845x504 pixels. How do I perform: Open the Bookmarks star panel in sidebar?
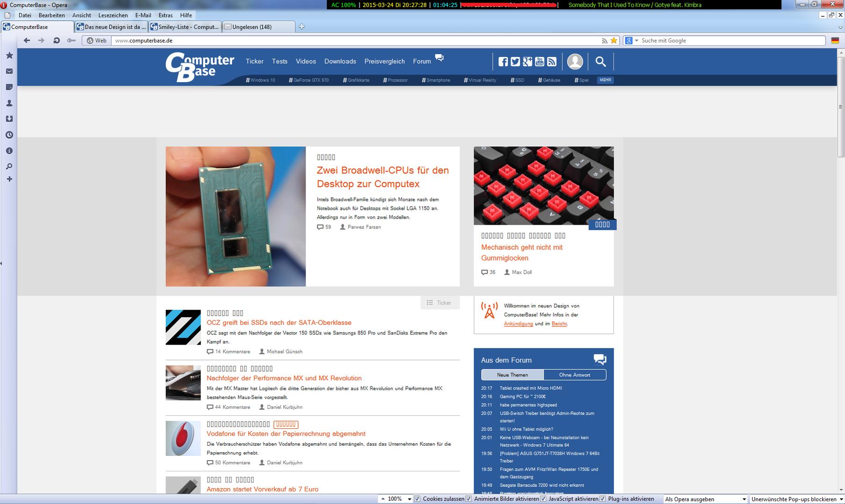9,56
